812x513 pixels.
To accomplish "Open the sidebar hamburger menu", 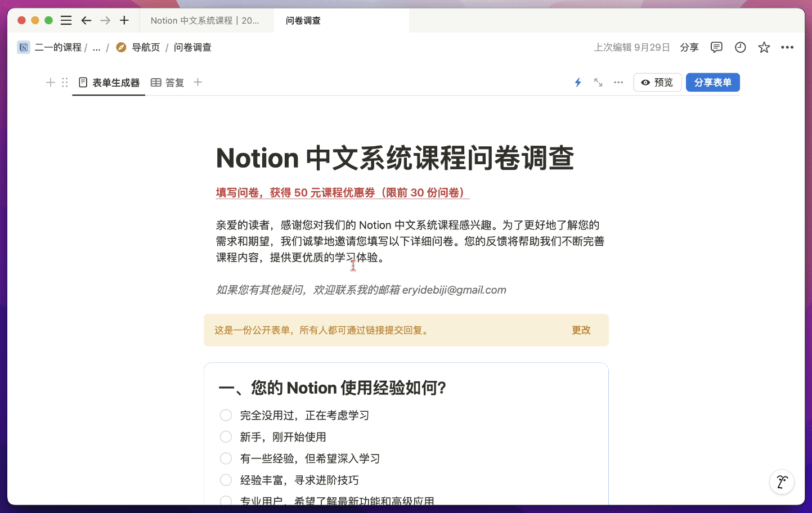I will pyautogui.click(x=66, y=20).
